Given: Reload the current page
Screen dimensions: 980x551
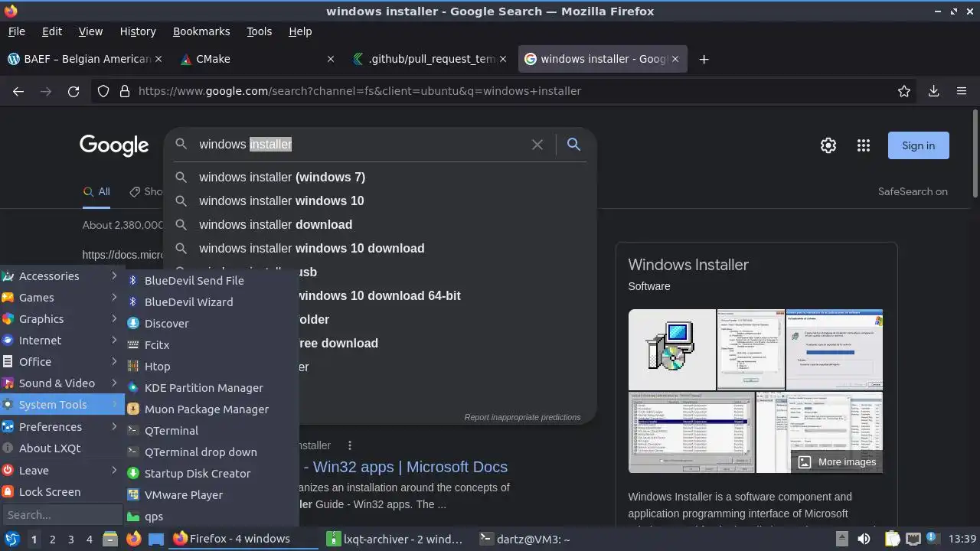Looking at the screenshot, I should 73,91.
